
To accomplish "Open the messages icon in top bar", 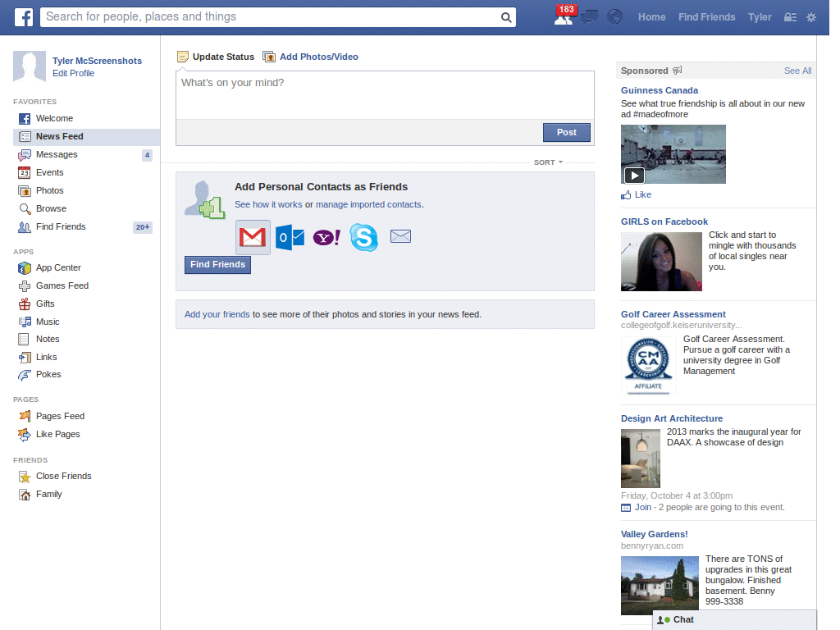I will pos(589,17).
